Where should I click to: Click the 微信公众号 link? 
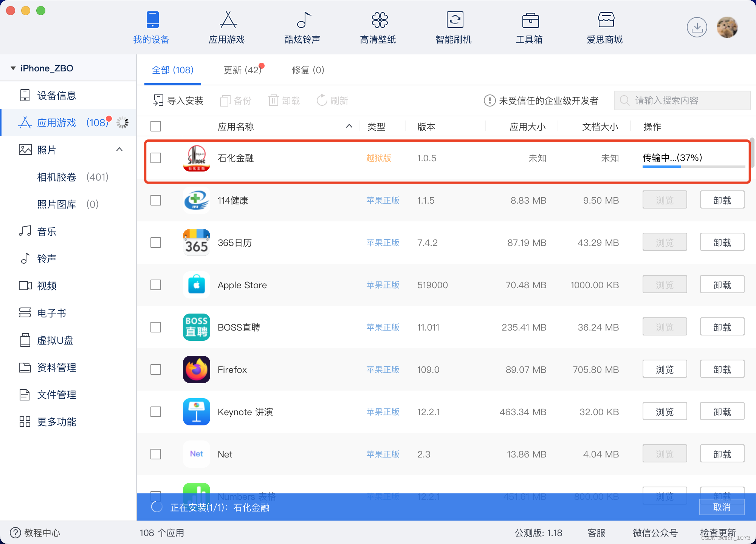click(655, 533)
